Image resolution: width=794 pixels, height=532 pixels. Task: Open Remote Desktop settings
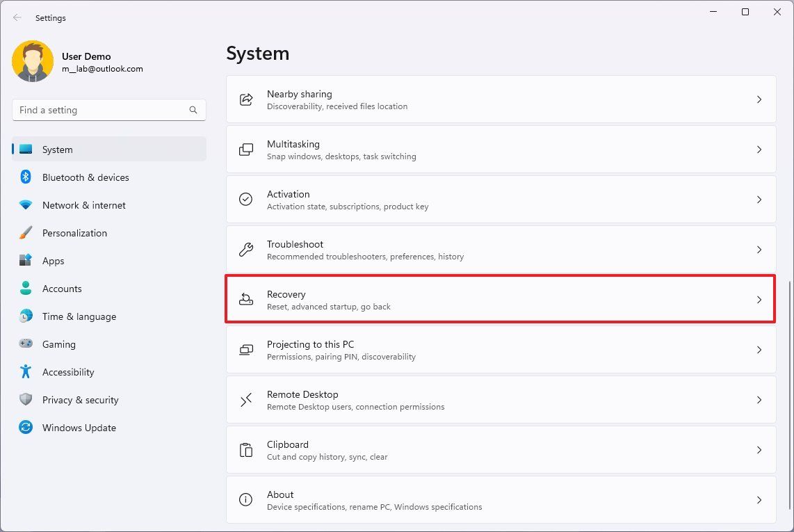[501, 399]
